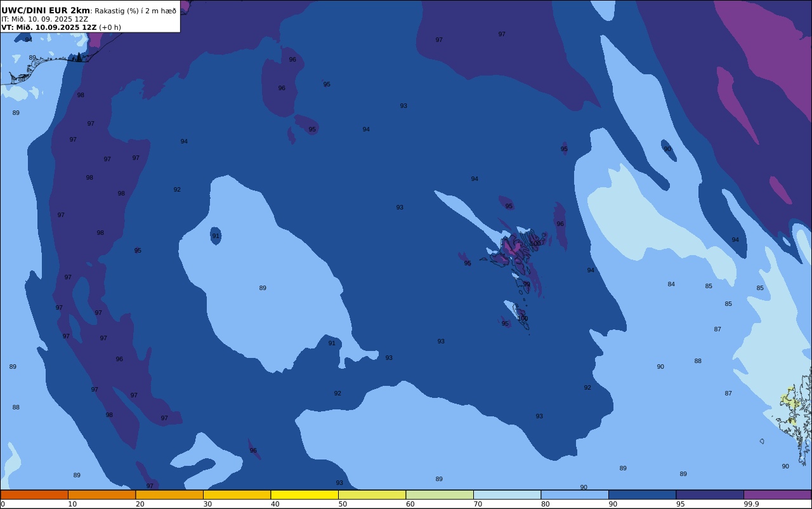Select the legend tick label '30'
The width and height of the screenshot is (812, 509).
(x=207, y=504)
